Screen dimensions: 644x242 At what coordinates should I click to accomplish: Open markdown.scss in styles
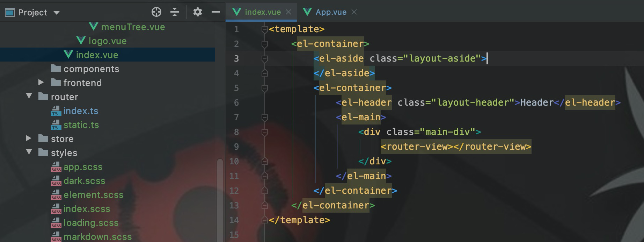click(97, 237)
